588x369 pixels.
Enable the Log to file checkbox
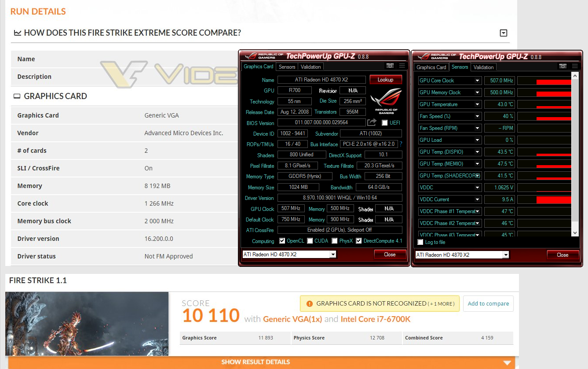point(420,242)
